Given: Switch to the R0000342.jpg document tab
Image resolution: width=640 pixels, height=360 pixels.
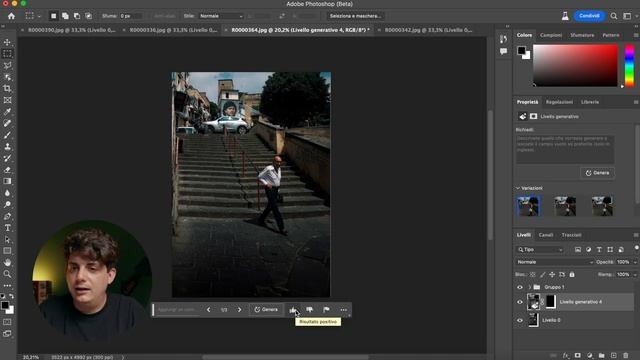Looking at the screenshot, I should (428, 30).
